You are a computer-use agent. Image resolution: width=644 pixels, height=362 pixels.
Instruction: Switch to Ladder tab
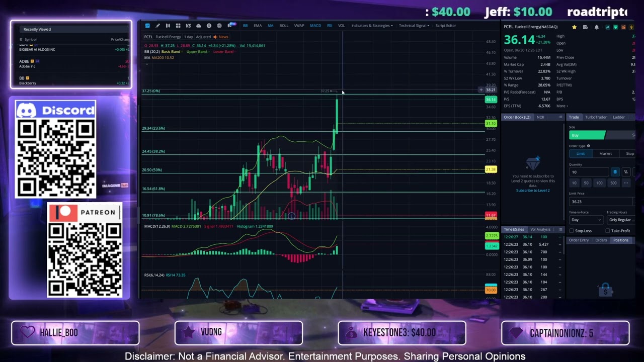click(x=618, y=117)
